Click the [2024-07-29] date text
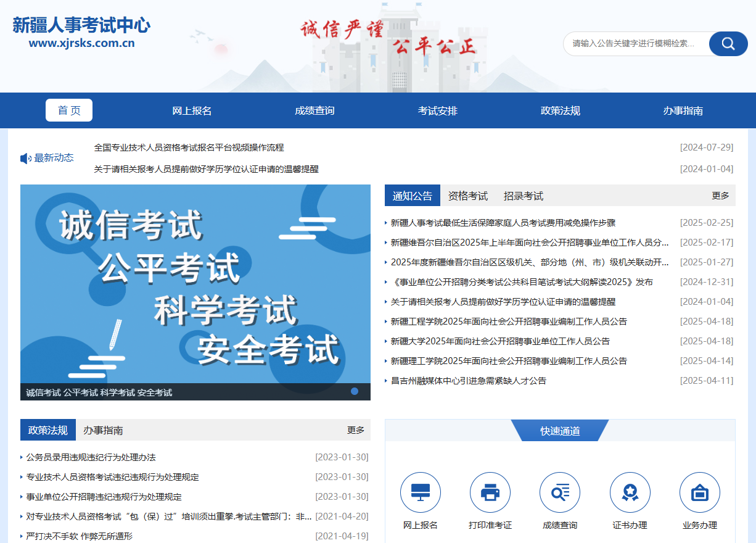 pyautogui.click(x=707, y=147)
